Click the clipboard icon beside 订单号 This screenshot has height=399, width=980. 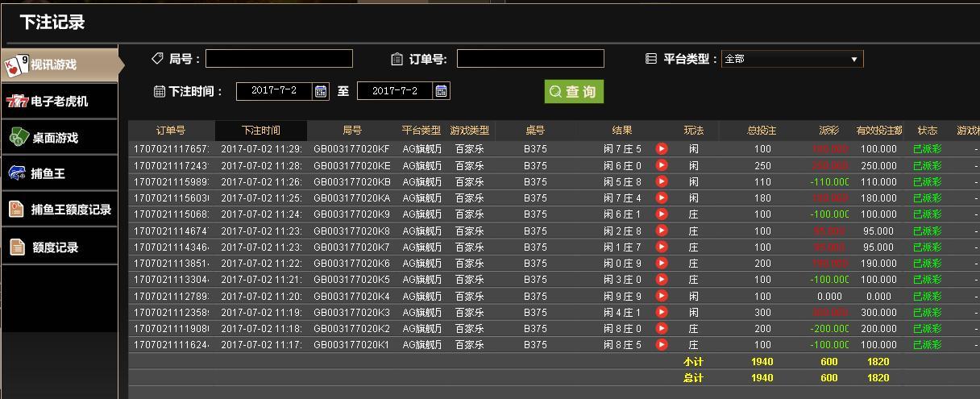coord(397,59)
